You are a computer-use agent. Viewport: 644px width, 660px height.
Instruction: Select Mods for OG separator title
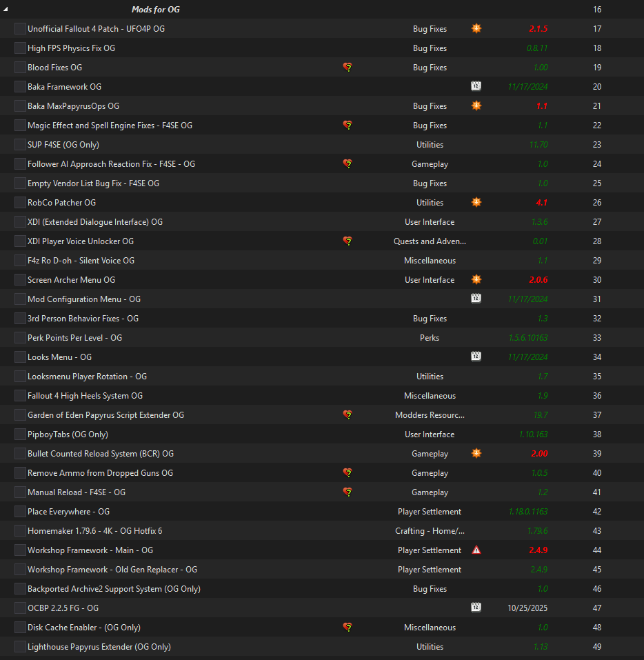[155, 9]
